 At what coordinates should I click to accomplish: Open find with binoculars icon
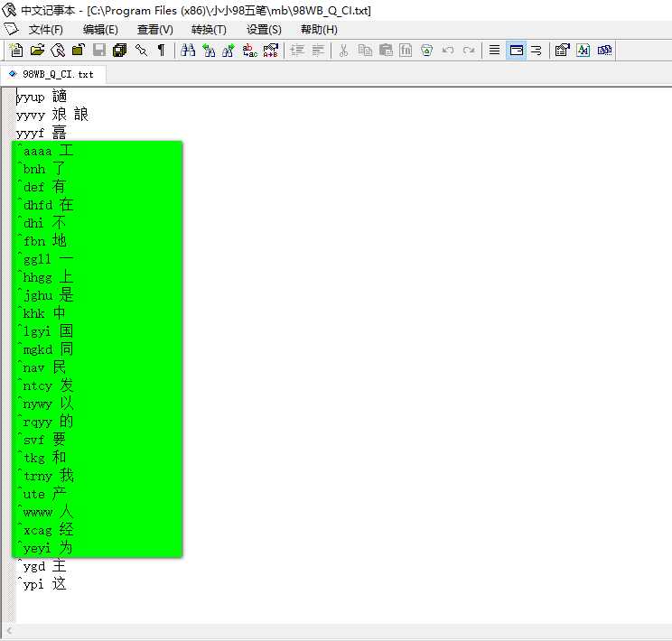click(x=188, y=51)
